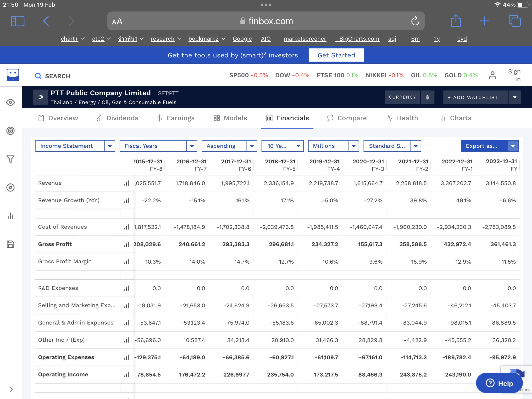Reload the finbox.com page
532x399 pixels.
pyautogui.click(x=415, y=21)
